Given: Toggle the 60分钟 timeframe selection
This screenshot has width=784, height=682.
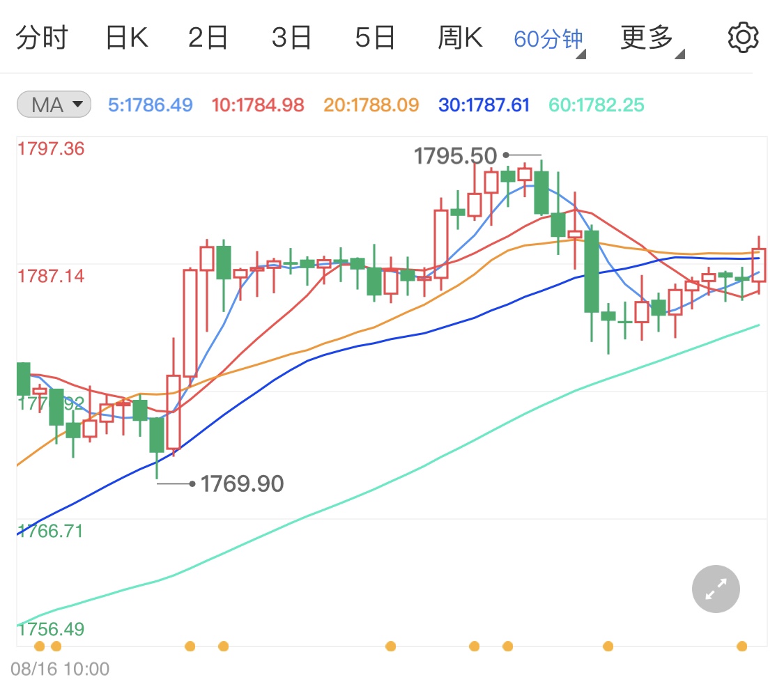Looking at the screenshot, I should point(548,36).
